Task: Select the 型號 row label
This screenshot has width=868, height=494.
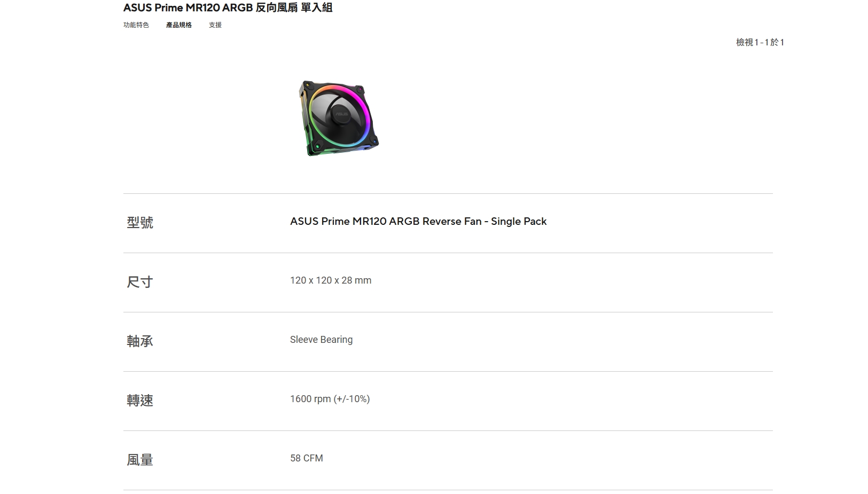Action: tap(140, 223)
